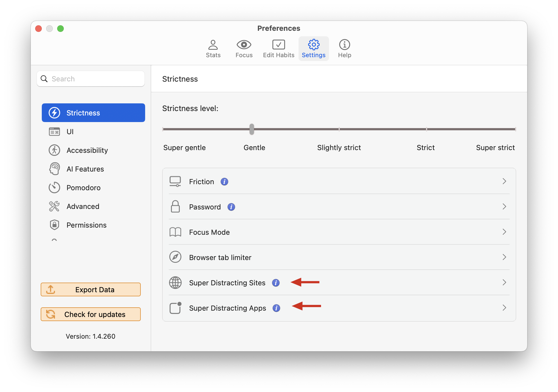Open the Edit Habits tab
The image size is (558, 392).
(278, 49)
